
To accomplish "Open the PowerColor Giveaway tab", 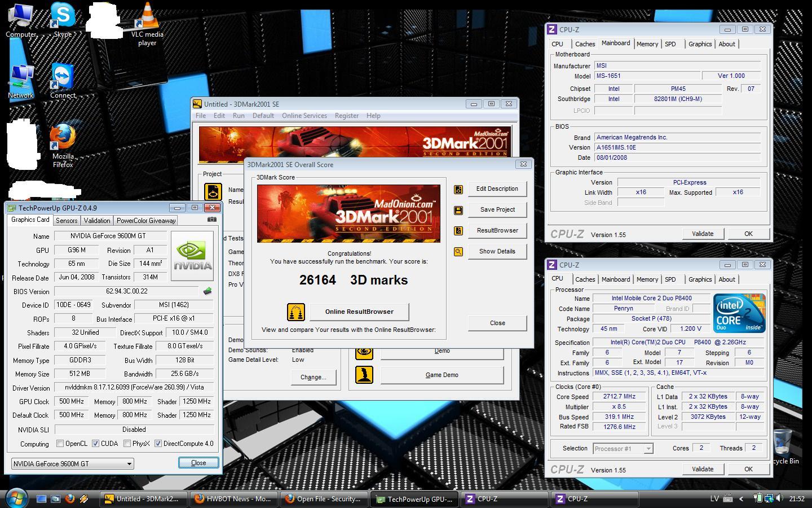I will 146,221.
